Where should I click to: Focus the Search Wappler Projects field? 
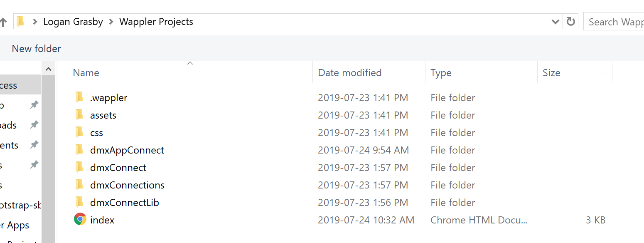point(614,22)
